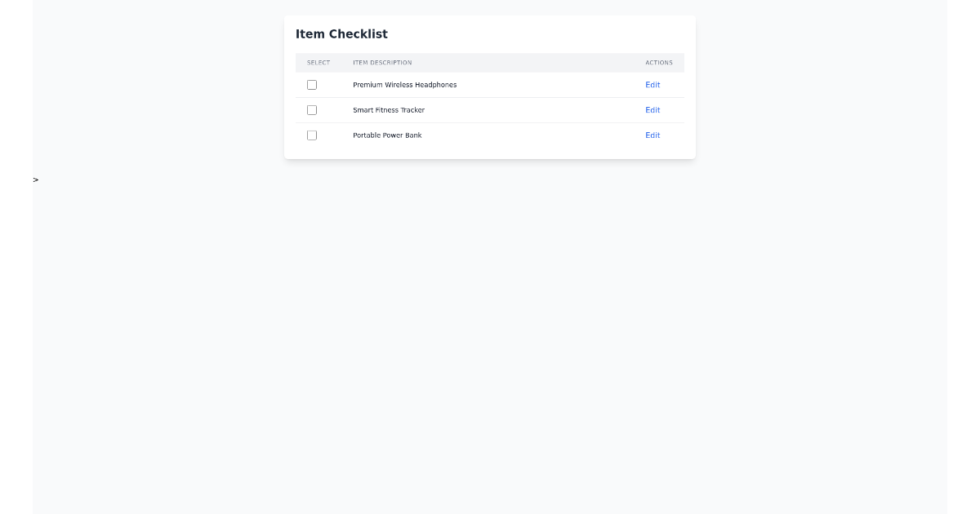The image size is (980, 514).
Task: Select the Premium Wireless Headphones row text
Action: click(x=404, y=84)
